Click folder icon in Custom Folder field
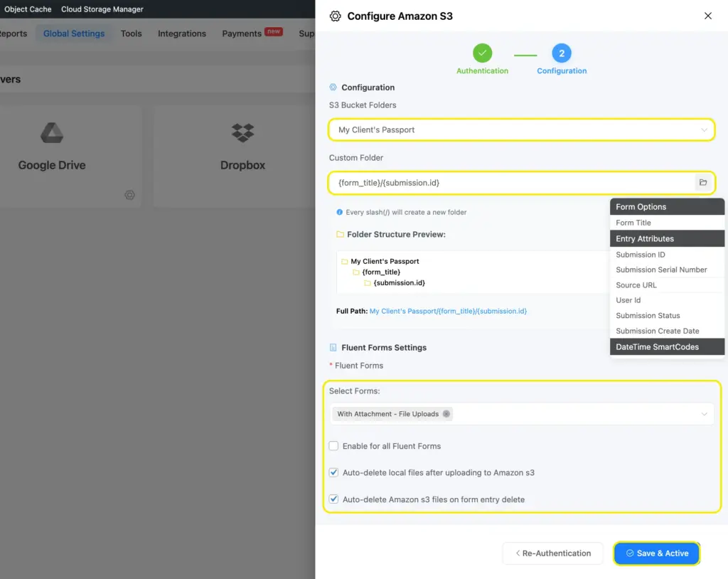 (x=703, y=183)
